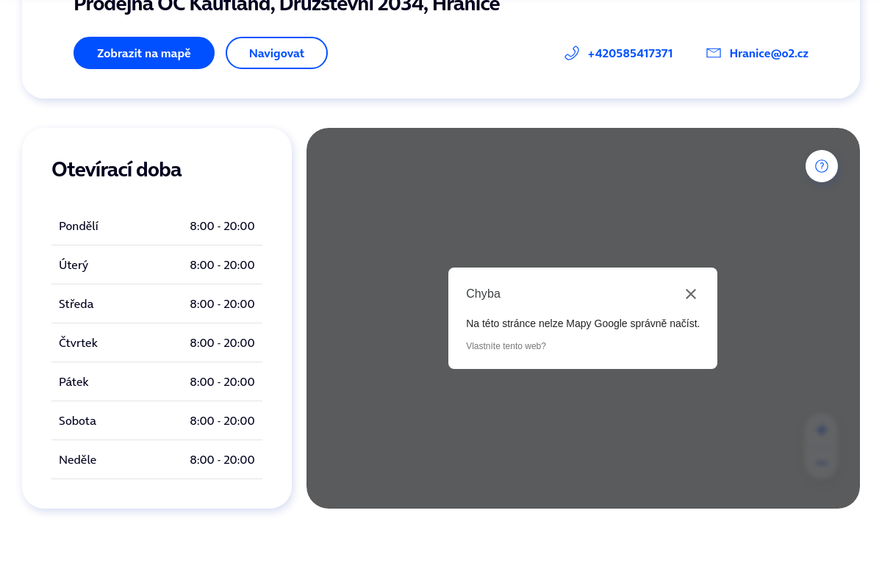Click the Sobota 8:00 - 20:00 time
Screen dimensions: 882x588
pyautogui.click(x=222, y=421)
